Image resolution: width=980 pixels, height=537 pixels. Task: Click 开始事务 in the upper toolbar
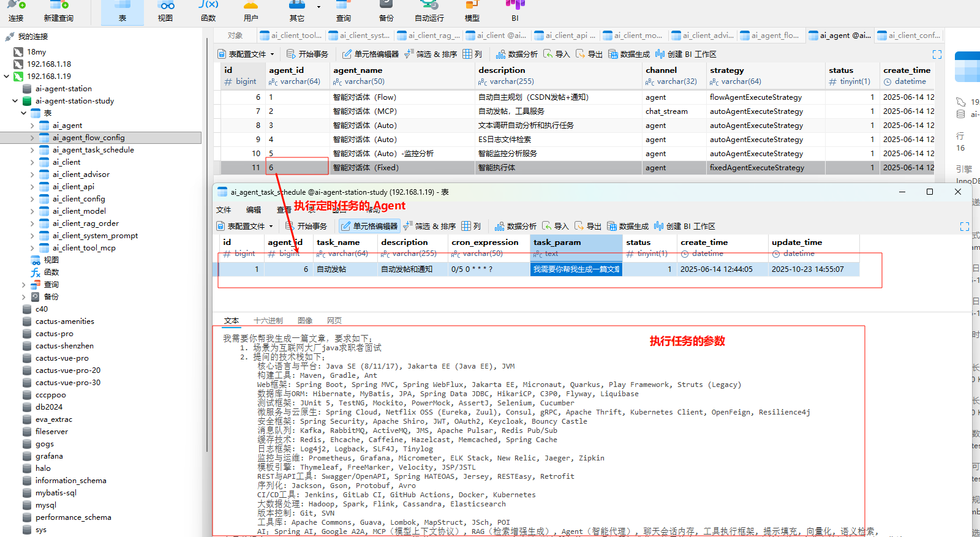tap(307, 54)
